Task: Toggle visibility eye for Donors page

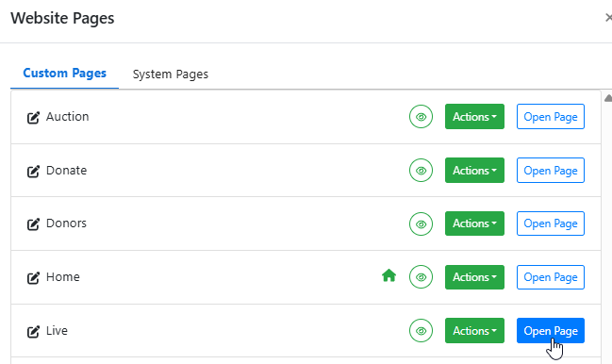Action: pyautogui.click(x=421, y=223)
